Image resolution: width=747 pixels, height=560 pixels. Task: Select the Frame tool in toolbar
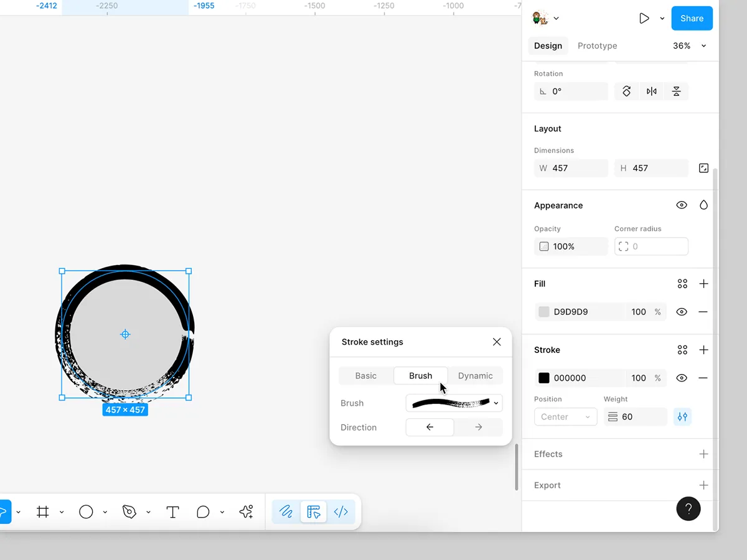click(x=43, y=512)
